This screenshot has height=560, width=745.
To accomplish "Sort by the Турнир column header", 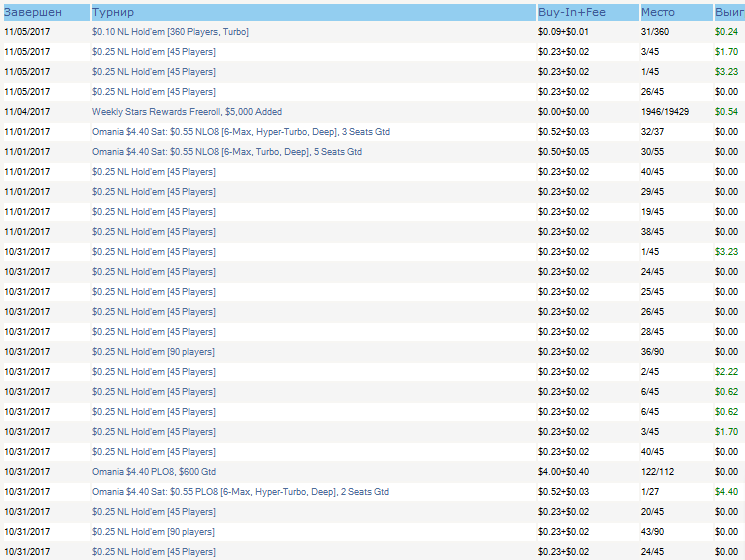I will pos(314,12).
